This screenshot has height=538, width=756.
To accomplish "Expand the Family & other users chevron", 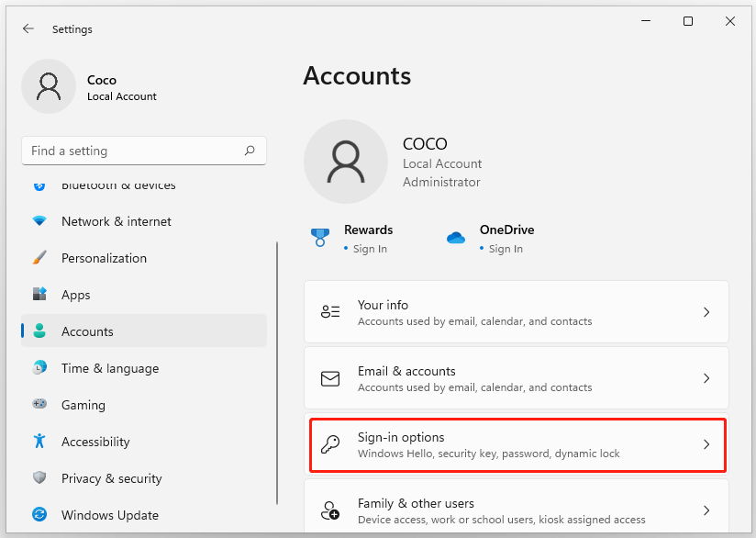I will [x=706, y=510].
